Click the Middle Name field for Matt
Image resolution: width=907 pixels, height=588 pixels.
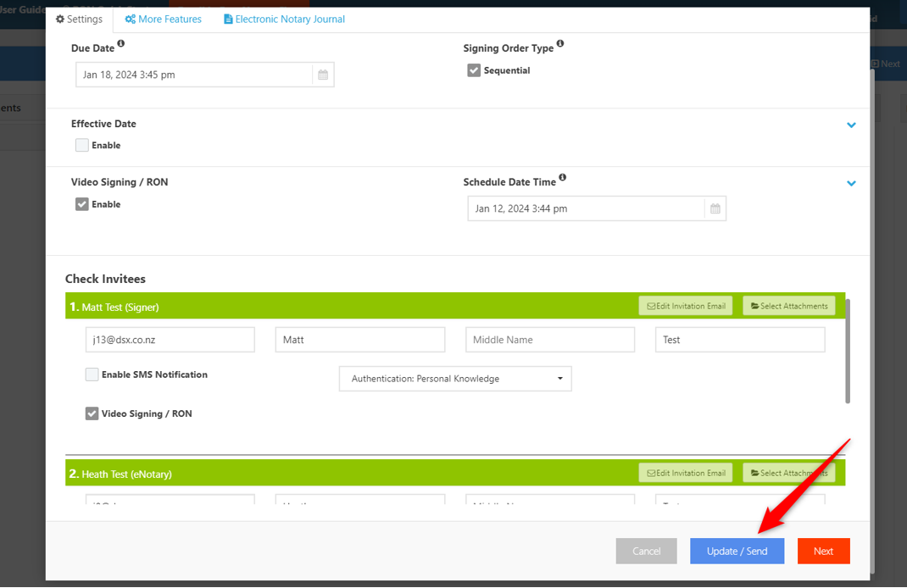pos(549,340)
